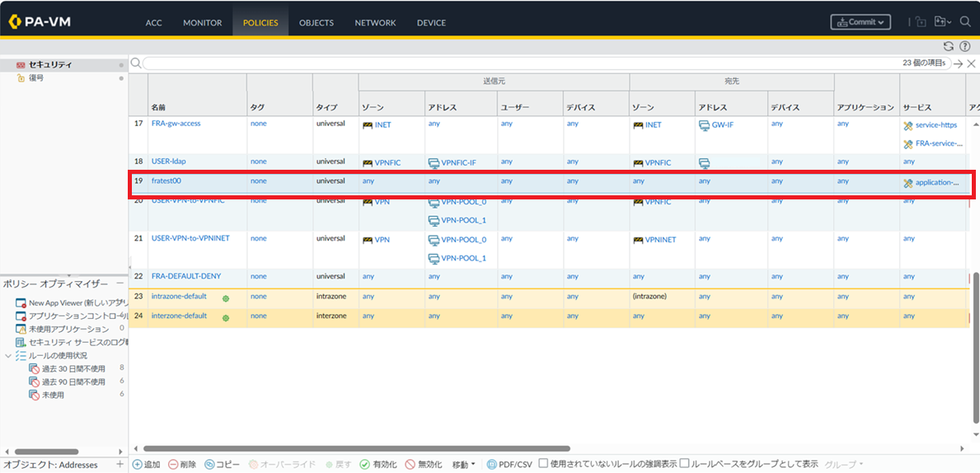Viewport: 980px width, 473px height.
Task: Switch to the MONITOR tab
Action: pos(202,23)
